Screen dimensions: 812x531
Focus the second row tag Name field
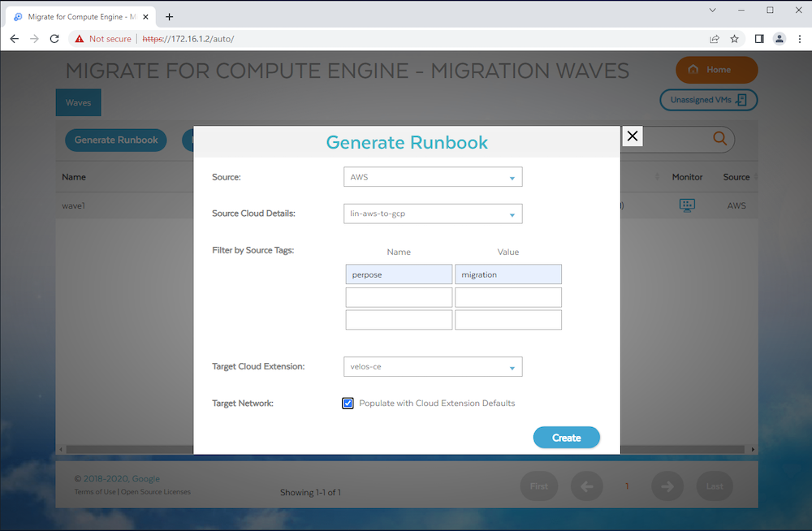(x=399, y=297)
